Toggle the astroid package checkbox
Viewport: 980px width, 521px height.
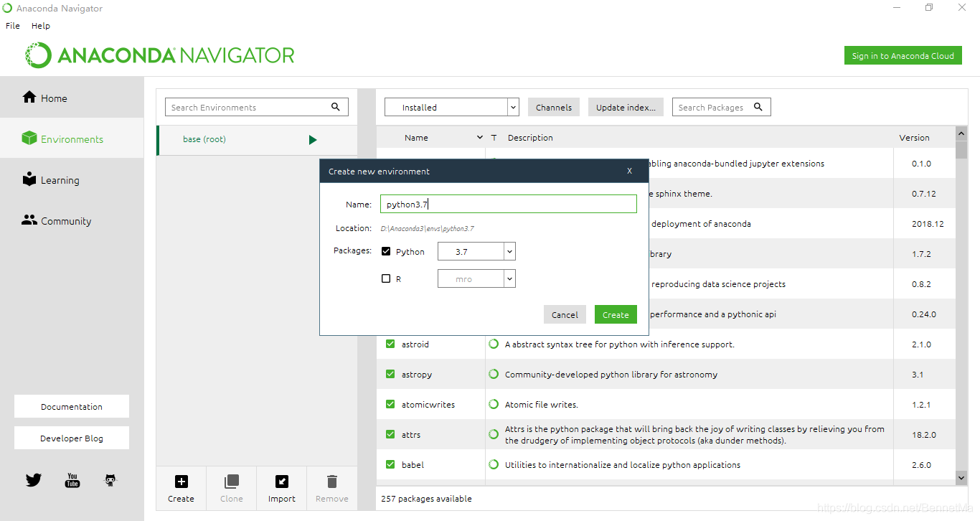pos(390,344)
